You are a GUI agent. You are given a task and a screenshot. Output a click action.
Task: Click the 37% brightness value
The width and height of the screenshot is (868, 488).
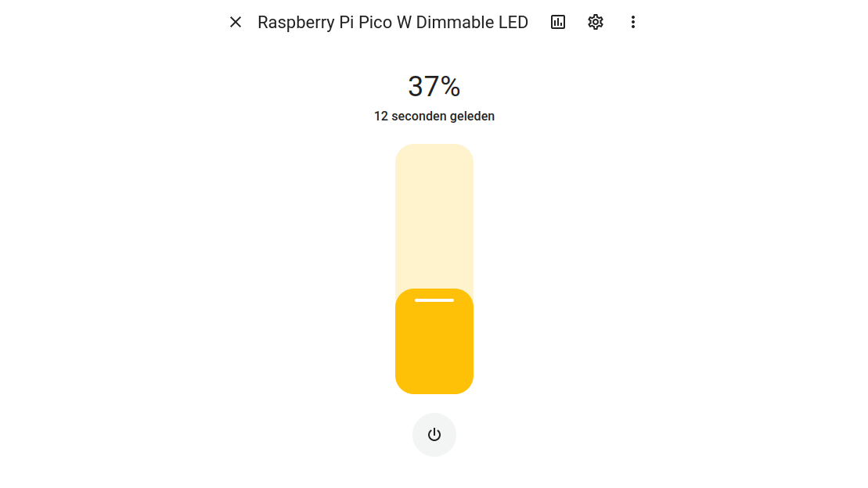pyautogui.click(x=434, y=86)
